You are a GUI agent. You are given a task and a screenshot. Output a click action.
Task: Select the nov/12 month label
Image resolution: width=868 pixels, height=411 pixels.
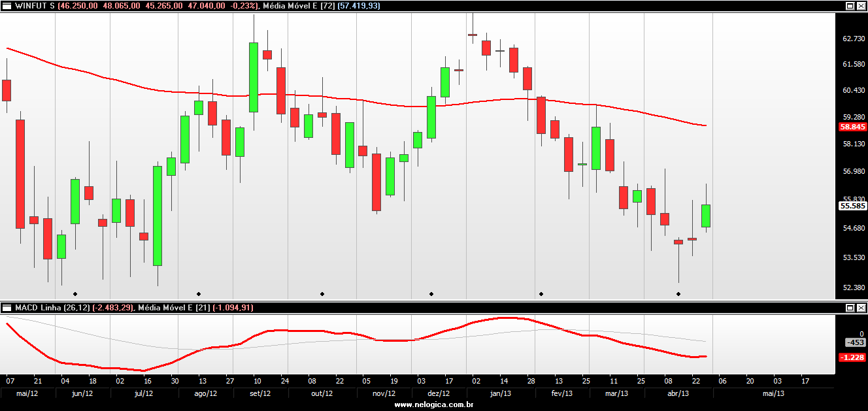384,393
